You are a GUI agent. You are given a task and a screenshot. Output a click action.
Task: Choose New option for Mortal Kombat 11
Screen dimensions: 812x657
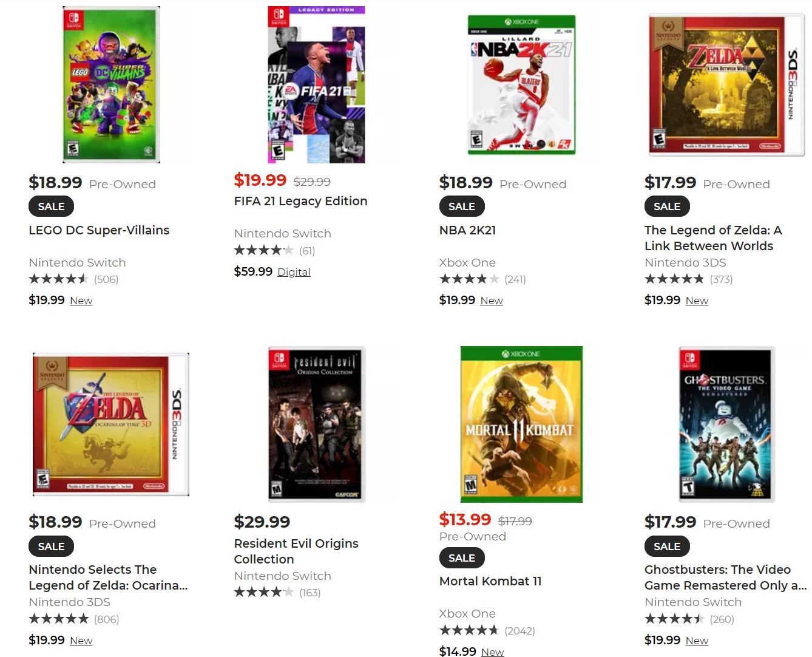(492, 652)
